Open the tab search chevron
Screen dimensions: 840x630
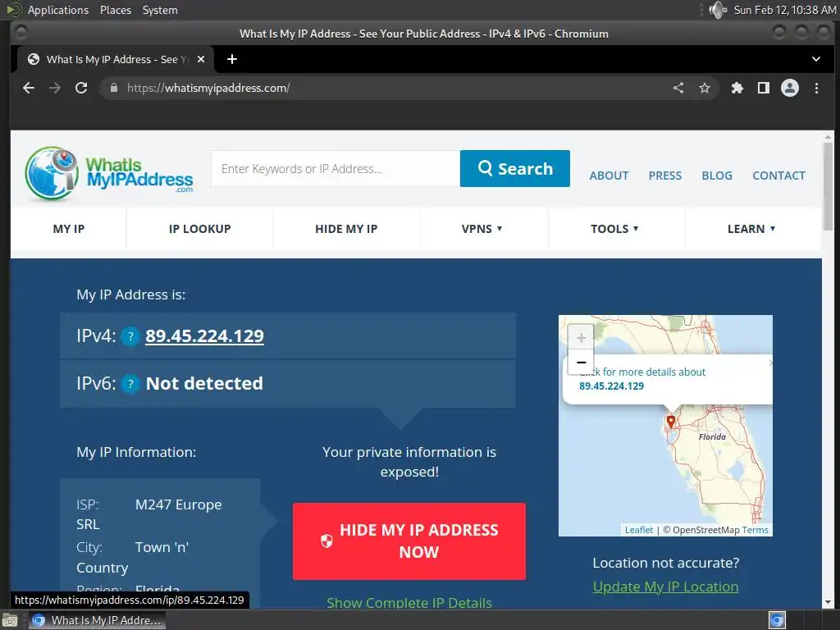click(816, 59)
